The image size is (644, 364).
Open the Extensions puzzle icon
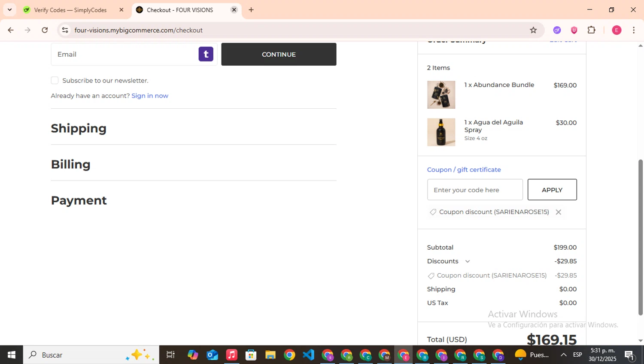(591, 30)
